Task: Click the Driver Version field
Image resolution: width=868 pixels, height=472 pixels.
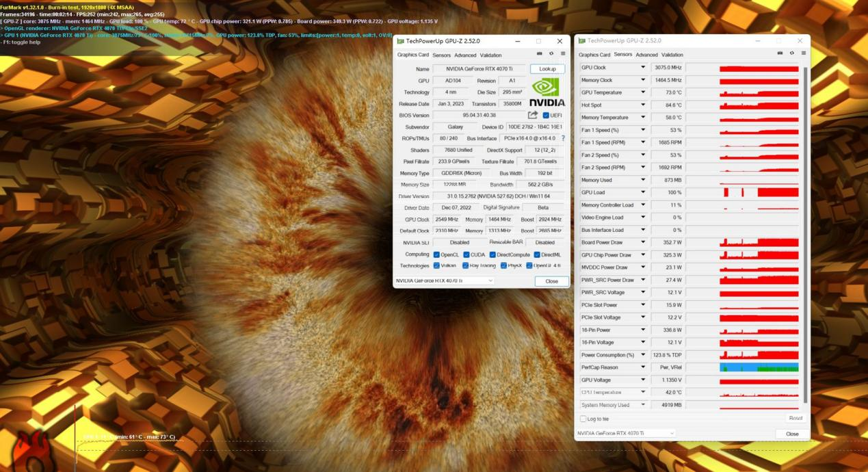Action: click(x=499, y=196)
